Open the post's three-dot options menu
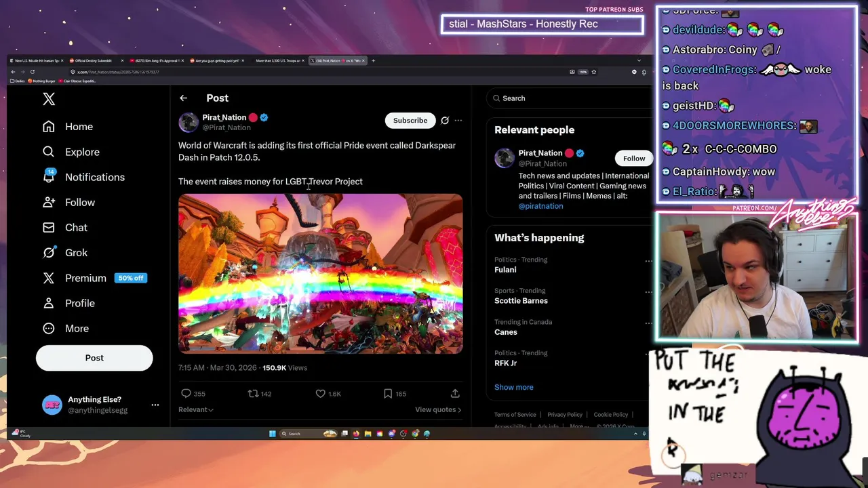The height and width of the screenshot is (488, 868). pos(458,121)
